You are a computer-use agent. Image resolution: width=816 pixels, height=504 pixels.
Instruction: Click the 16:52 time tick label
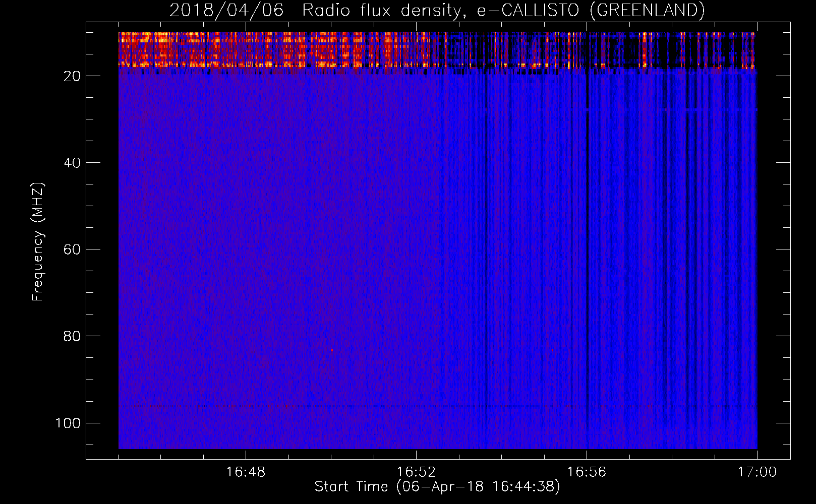click(x=416, y=472)
